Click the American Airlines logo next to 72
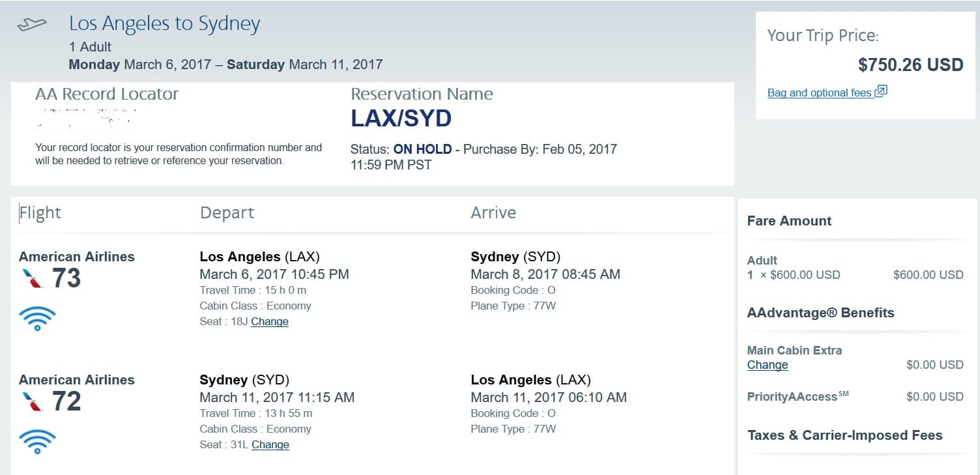 point(32,402)
